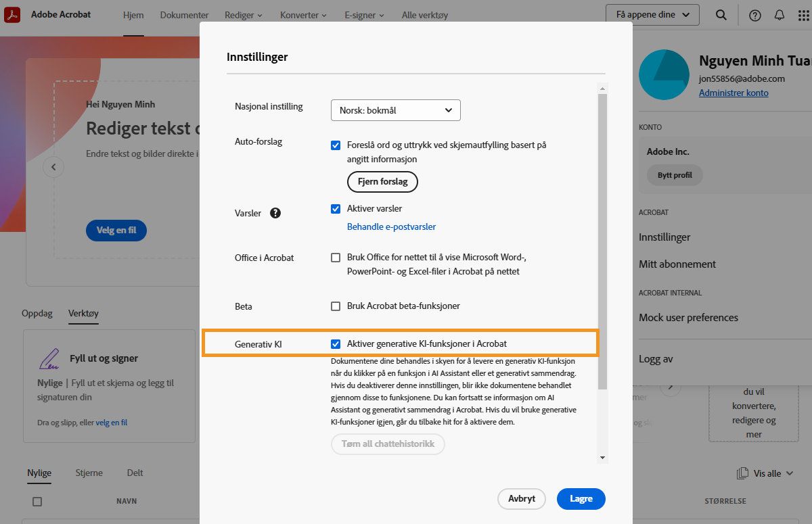The image size is (812, 524).
Task: Open the apps grid icon
Action: tap(804, 15)
